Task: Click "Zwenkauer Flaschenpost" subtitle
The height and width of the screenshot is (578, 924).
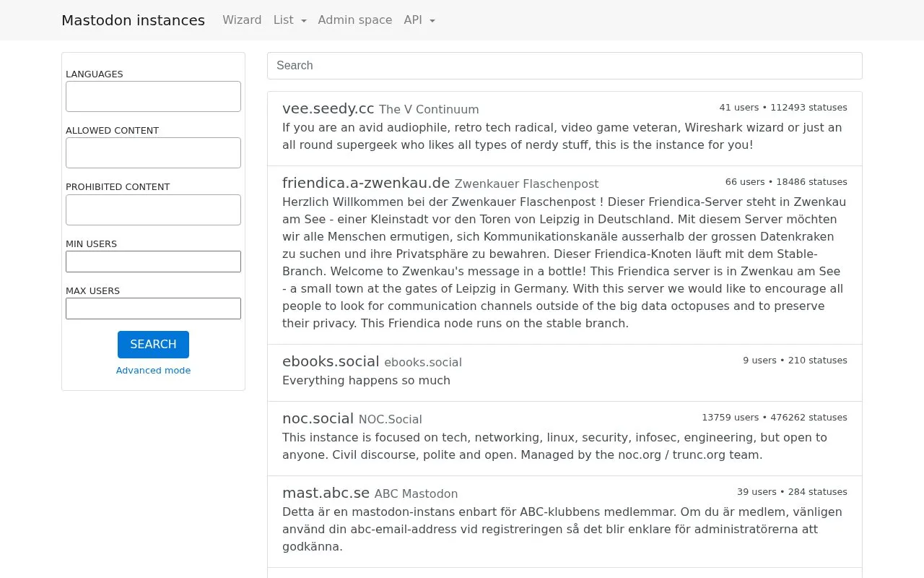Action: pos(527,184)
